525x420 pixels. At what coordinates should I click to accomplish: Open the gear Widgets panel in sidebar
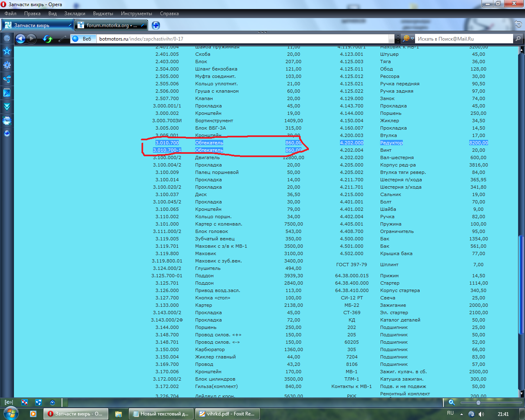tap(7, 65)
